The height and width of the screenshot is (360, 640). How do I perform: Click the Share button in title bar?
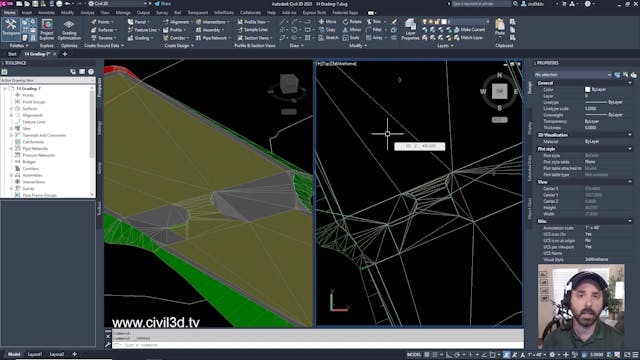click(163, 4)
